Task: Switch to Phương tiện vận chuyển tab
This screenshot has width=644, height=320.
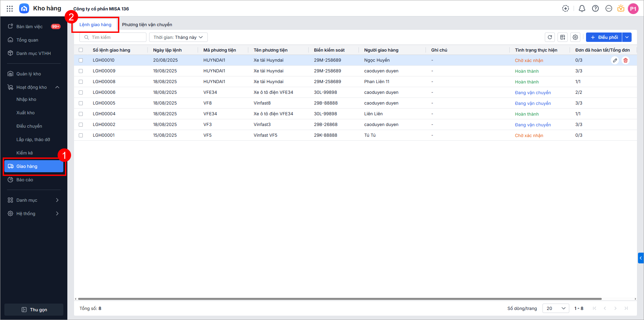Action: (147, 24)
